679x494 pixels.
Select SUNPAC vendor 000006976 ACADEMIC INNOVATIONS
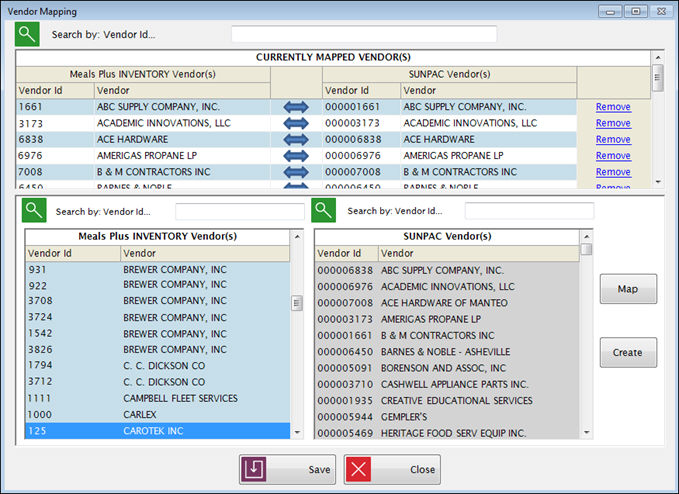point(447,287)
